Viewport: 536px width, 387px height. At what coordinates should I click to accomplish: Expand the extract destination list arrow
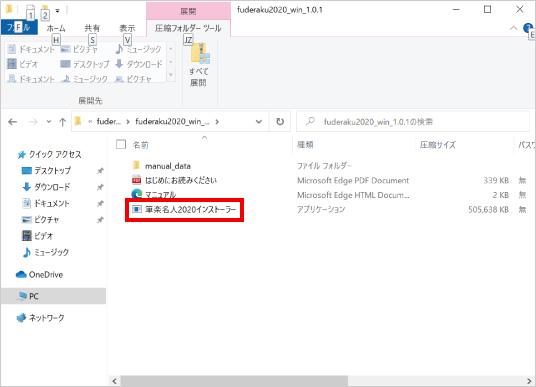(171, 75)
